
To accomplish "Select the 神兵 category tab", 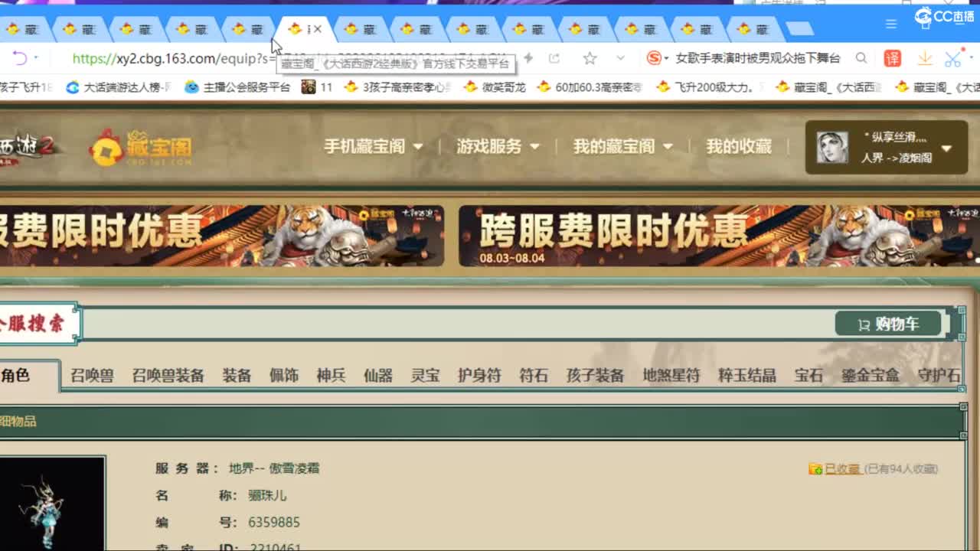I will pos(332,375).
